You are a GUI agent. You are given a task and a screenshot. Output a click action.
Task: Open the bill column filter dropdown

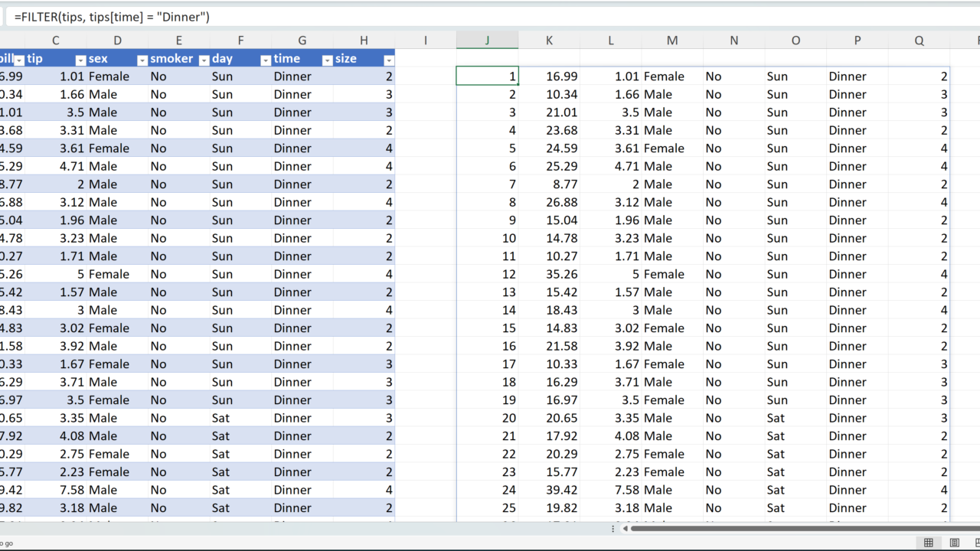point(18,60)
